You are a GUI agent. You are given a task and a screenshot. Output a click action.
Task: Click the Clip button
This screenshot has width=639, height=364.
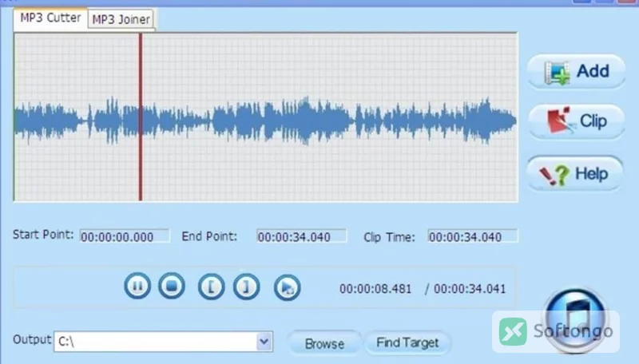tap(576, 121)
